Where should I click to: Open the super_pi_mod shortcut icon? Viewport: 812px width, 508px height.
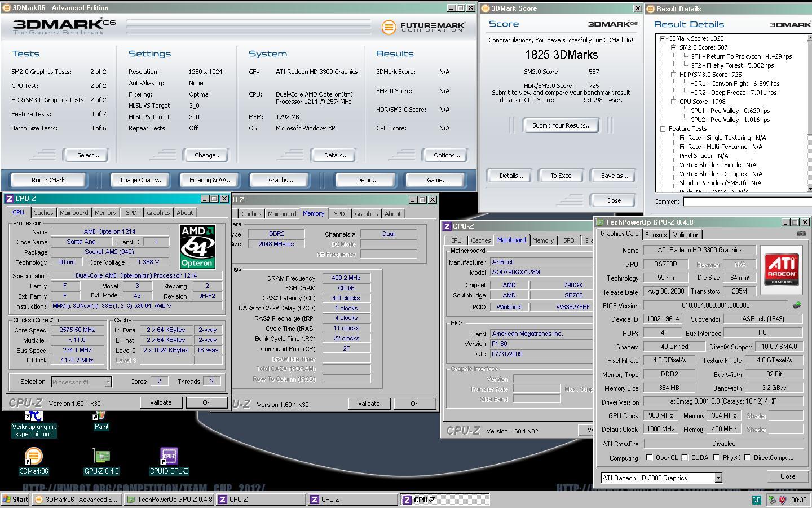coord(34,417)
